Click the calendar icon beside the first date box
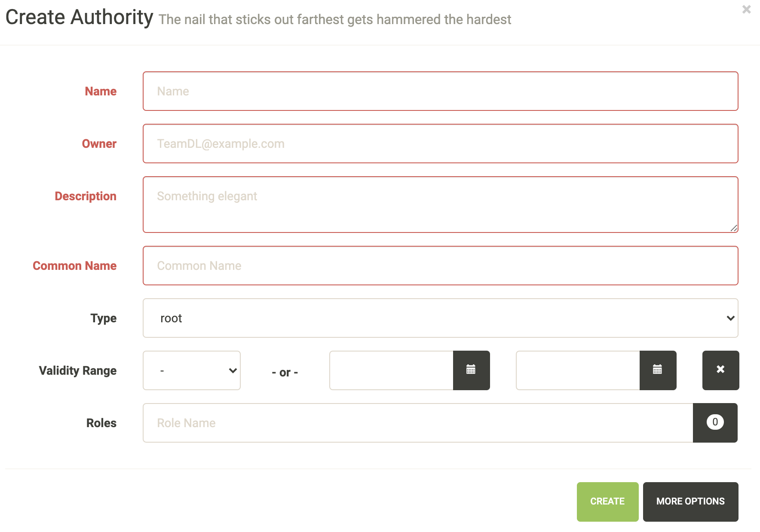This screenshot has height=532, width=760. coord(471,370)
